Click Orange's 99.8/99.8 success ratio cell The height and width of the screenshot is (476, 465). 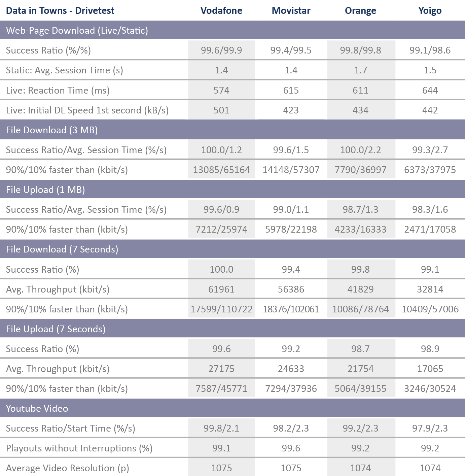(360, 50)
